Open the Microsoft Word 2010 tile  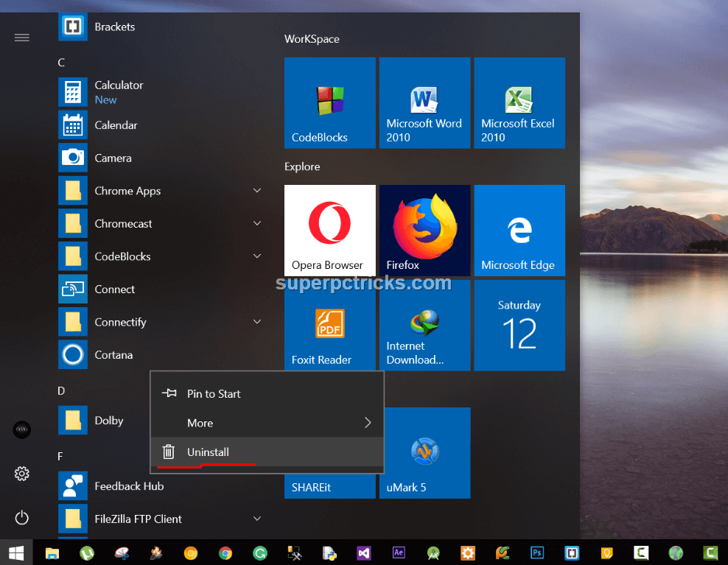[424, 103]
